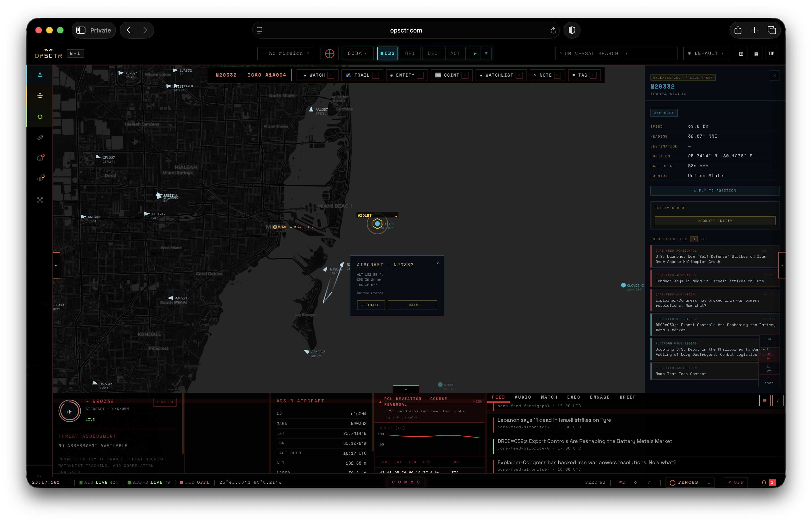Click the help question mark in status bar
Image resolution: width=812 pixels, height=523 pixels.
tap(649, 482)
